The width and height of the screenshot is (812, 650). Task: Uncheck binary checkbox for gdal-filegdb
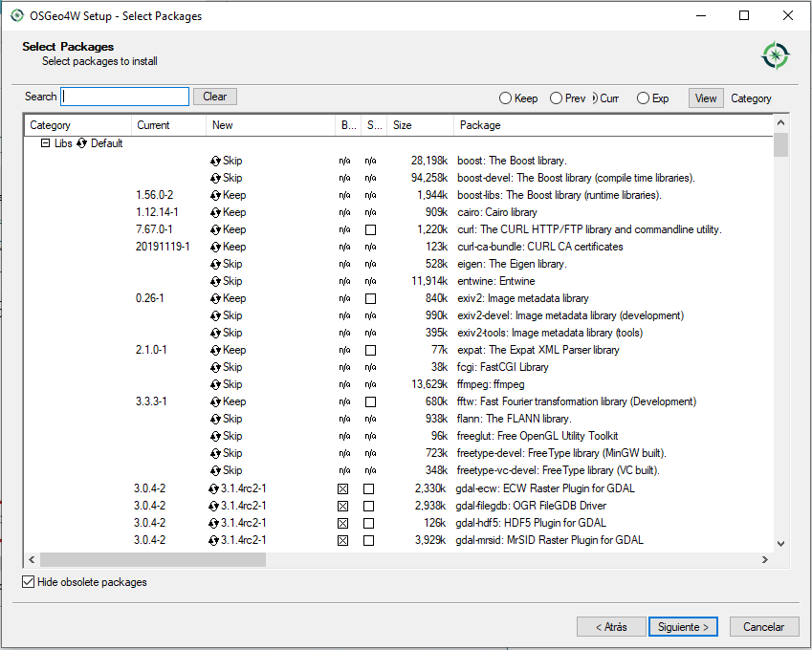(342, 506)
